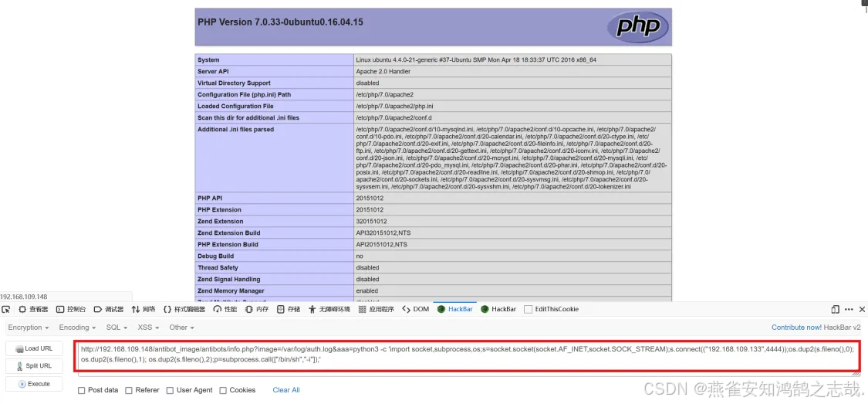
Task: Open the XSS dropdown menu
Action: tap(148, 328)
